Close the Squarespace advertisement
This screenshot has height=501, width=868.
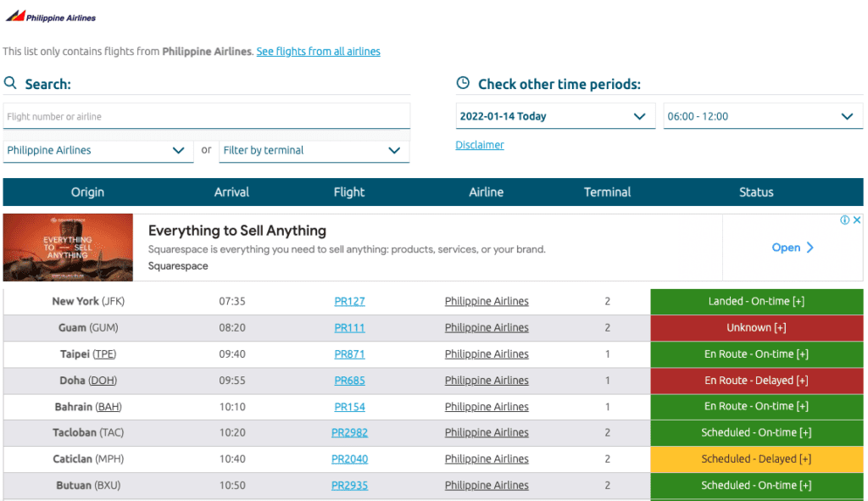(857, 220)
